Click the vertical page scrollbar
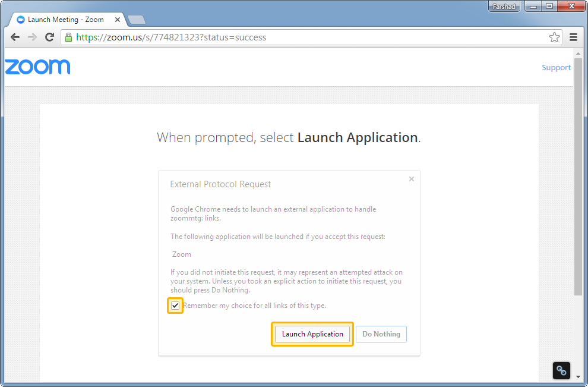This screenshot has height=387, width=588. click(x=578, y=177)
